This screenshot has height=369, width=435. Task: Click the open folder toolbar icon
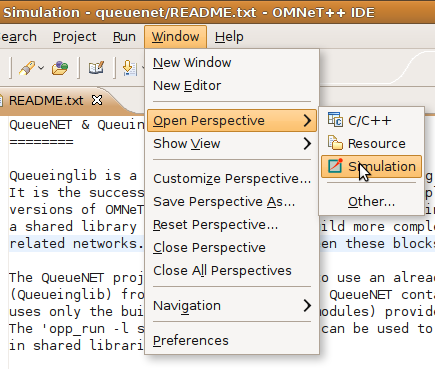(60, 68)
